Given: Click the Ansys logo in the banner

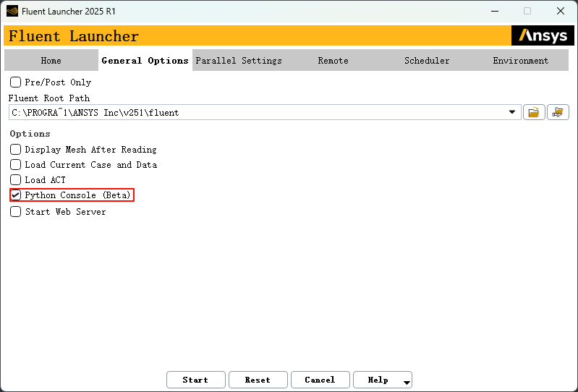Looking at the screenshot, I should (x=543, y=35).
